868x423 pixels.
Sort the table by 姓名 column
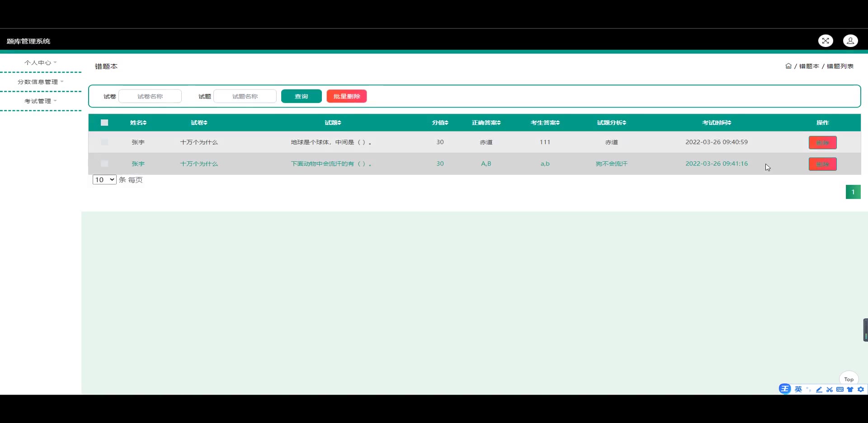click(x=138, y=122)
